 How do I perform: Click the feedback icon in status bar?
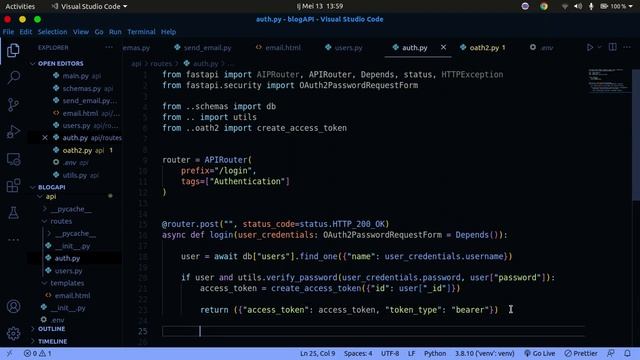[x=611, y=353]
